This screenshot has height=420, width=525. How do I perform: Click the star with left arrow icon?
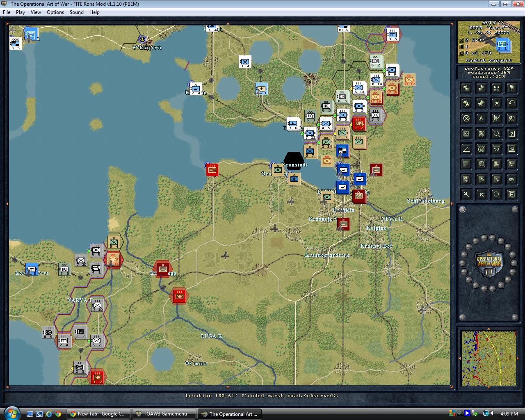[466, 103]
